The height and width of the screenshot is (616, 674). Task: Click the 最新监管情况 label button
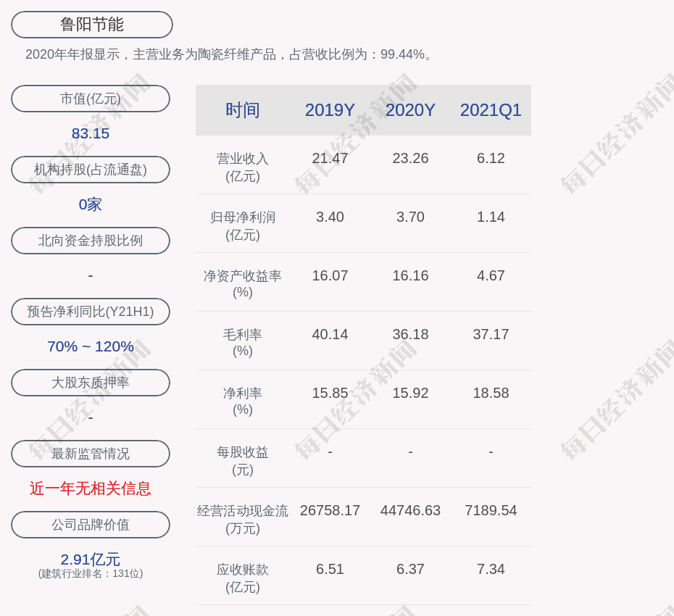click(x=91, y=454)
